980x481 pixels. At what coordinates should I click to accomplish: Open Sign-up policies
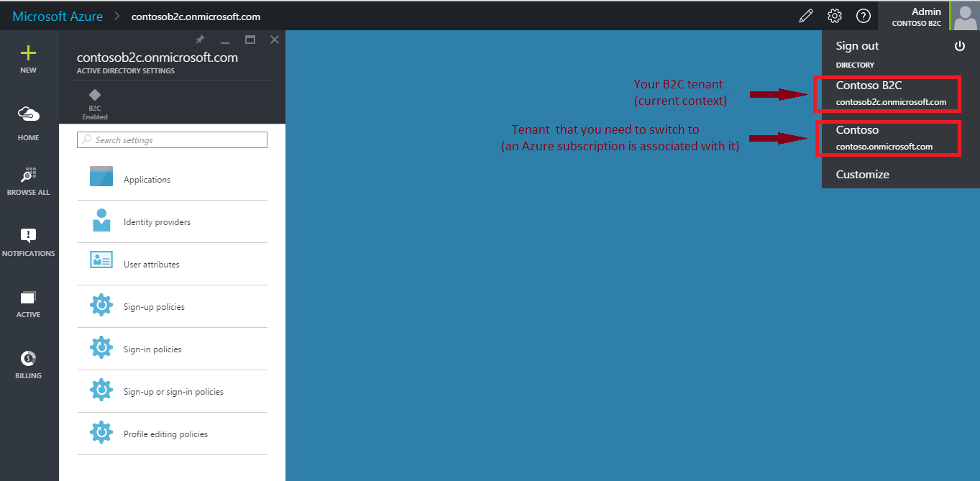tap(172, 306)
